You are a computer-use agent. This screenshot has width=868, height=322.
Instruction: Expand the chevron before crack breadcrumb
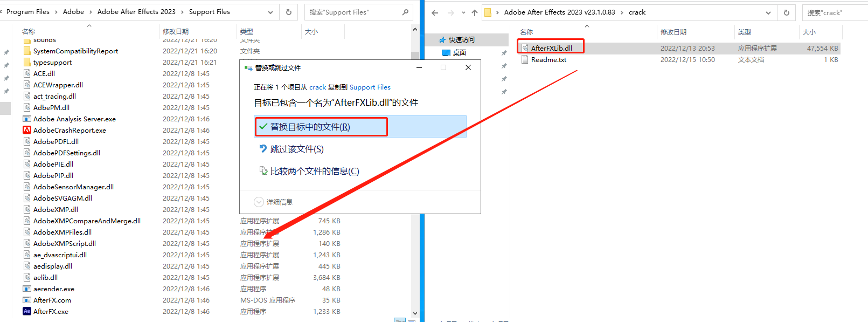coord(622,12)
